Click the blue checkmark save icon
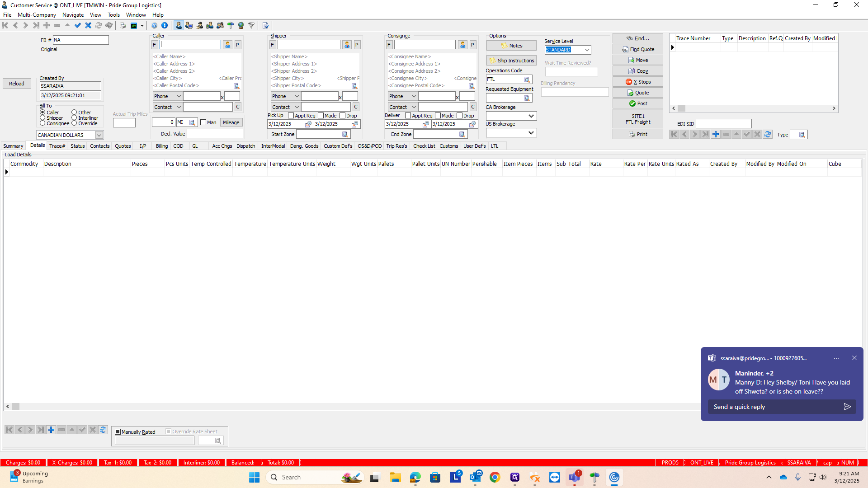 pos(78,26)
